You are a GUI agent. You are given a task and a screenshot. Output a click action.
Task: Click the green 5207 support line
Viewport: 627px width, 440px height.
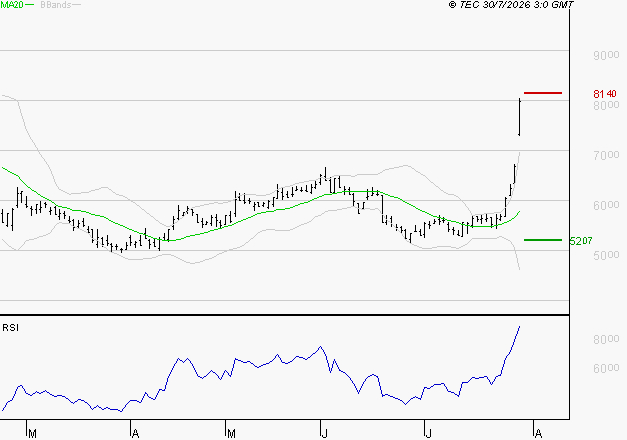click(x=543, y=240)
